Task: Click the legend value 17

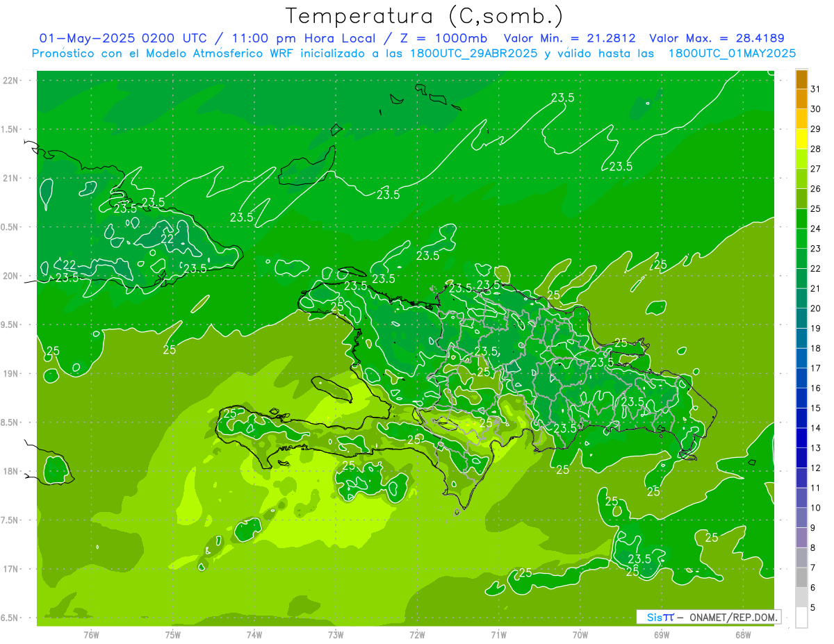Action: pyautogui.click(x=815, y=368)
